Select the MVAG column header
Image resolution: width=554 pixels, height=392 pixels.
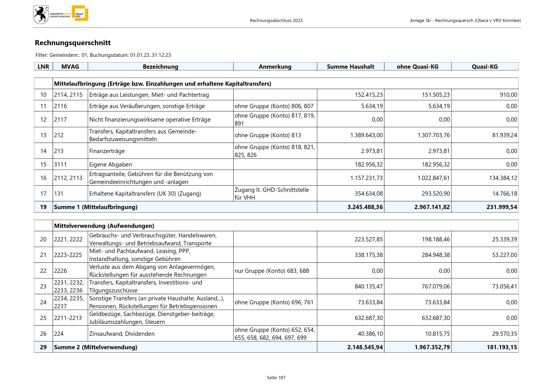tap(70, 67)
